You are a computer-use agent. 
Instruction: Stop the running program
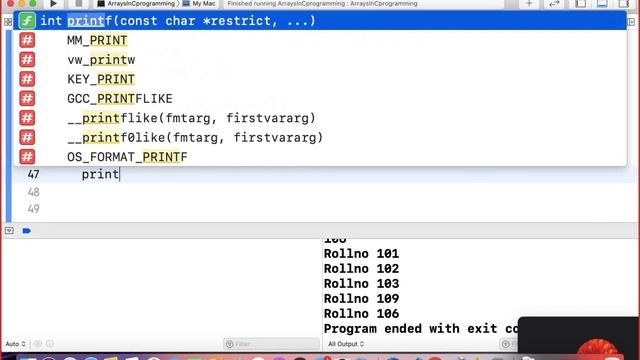coord(78,3)
